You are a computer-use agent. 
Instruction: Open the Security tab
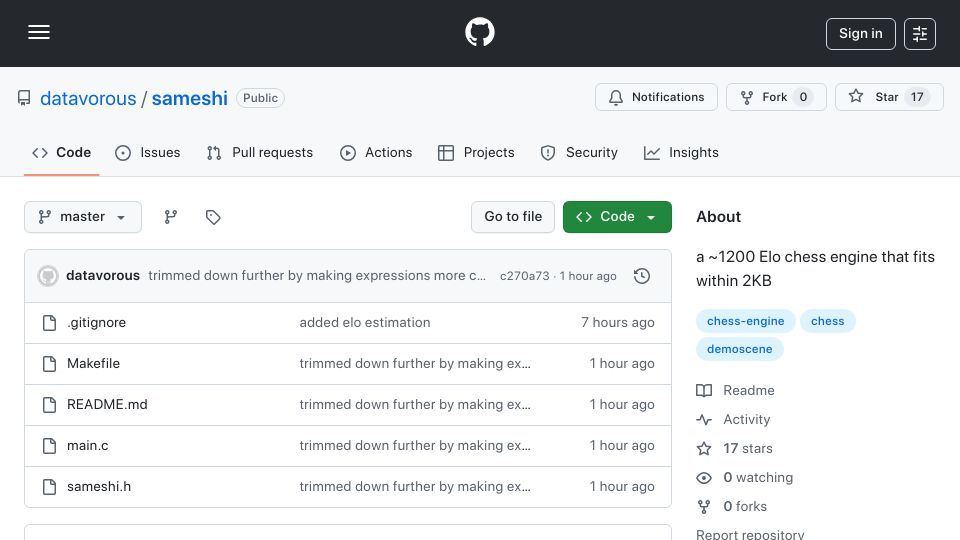[x=579, y=152]
